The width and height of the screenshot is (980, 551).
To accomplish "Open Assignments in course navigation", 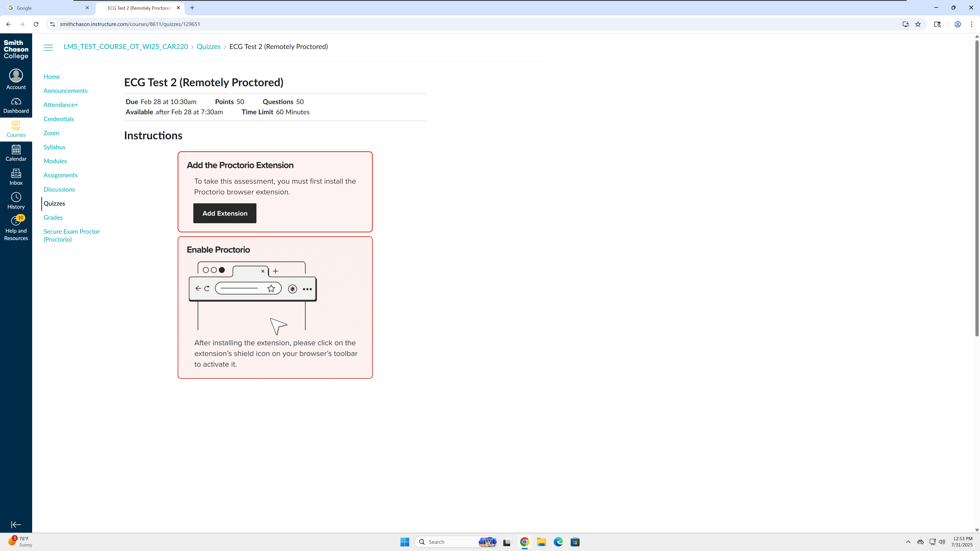I will click(x=60, y=175).
